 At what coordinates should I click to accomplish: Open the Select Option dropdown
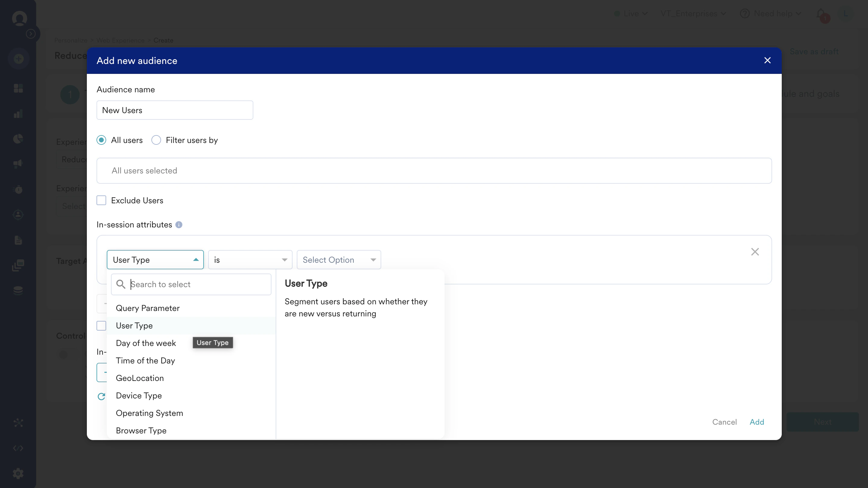coord(339,259)
